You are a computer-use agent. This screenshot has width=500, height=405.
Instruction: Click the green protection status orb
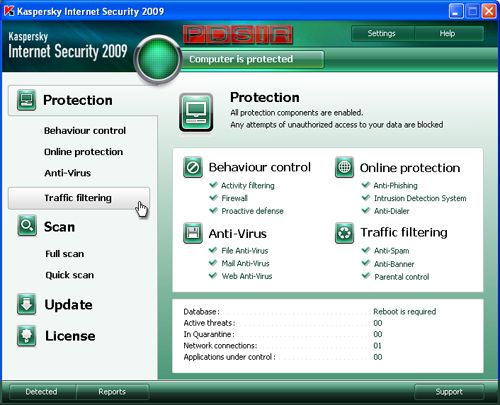(158, 59)
